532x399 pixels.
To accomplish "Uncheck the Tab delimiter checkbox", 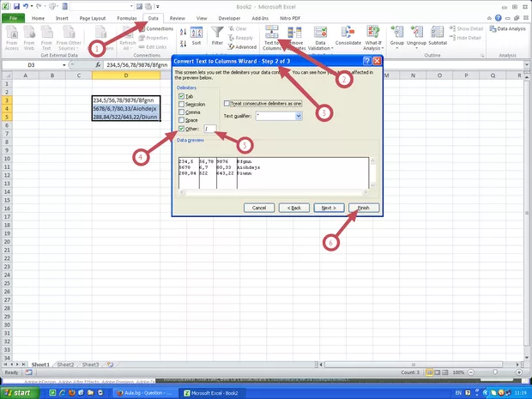I will (x=180, y=96).
